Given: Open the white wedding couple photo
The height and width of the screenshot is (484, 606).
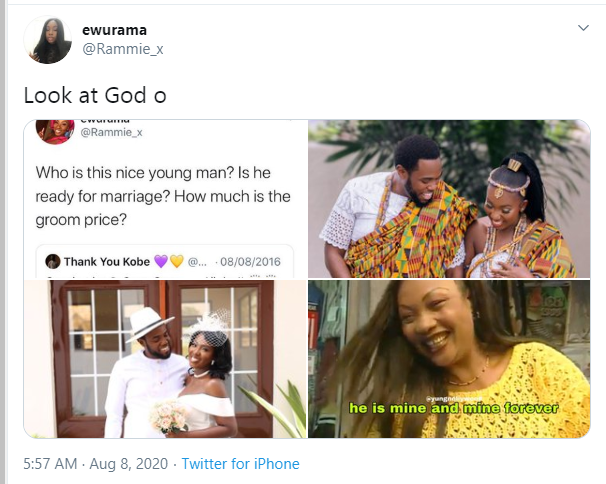Looking at the screenshot, I should 165,359.
